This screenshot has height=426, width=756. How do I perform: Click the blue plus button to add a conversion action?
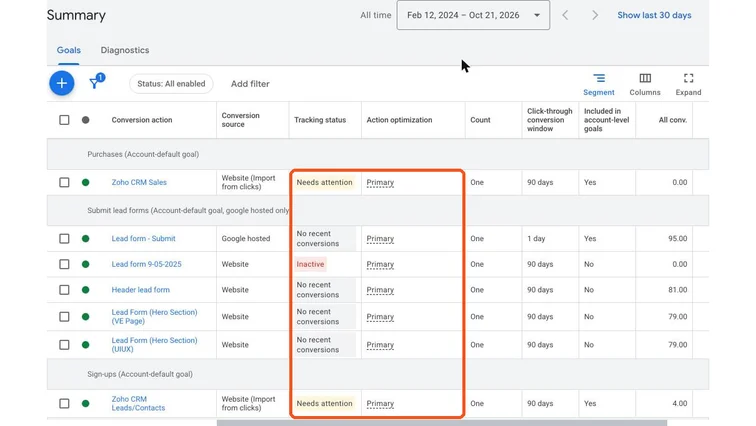point(62,83)
